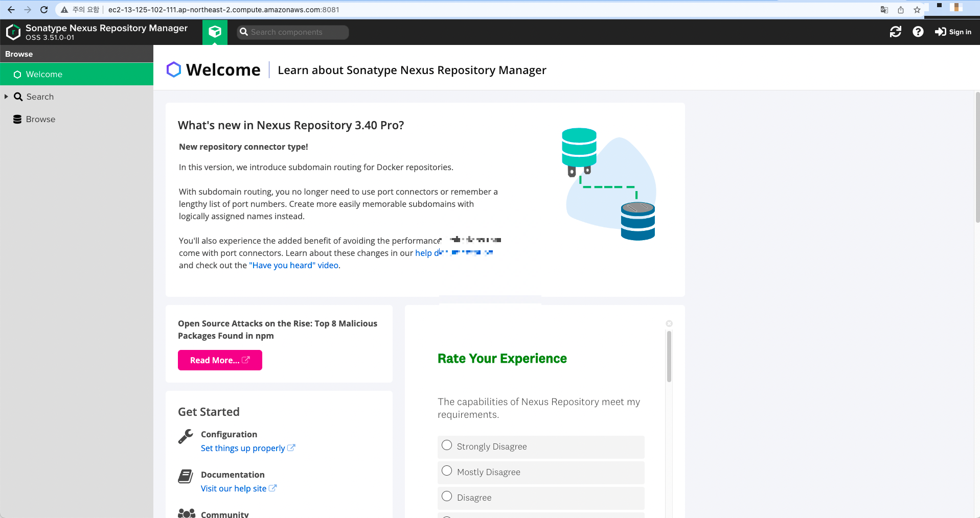980x518 pixels.
Task: Click the OSS 3.51.0-01 version text
Action: [50, 37]
